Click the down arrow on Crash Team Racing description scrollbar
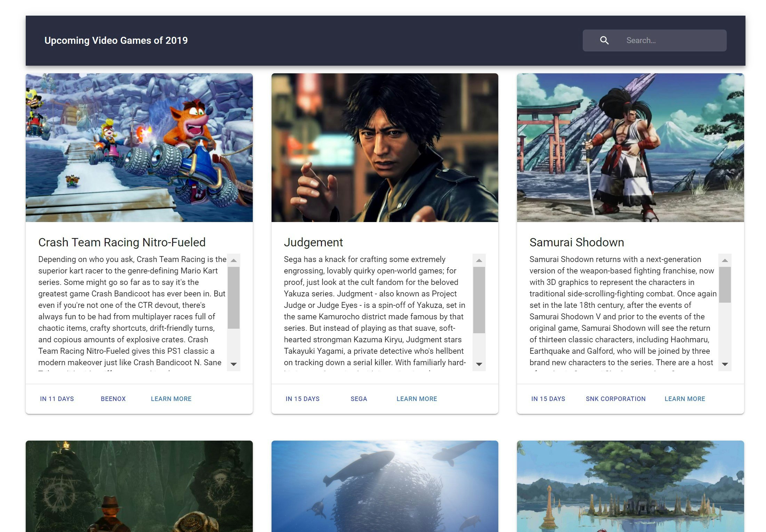Screen dimensions: 766x532 [x=234, y=365]
